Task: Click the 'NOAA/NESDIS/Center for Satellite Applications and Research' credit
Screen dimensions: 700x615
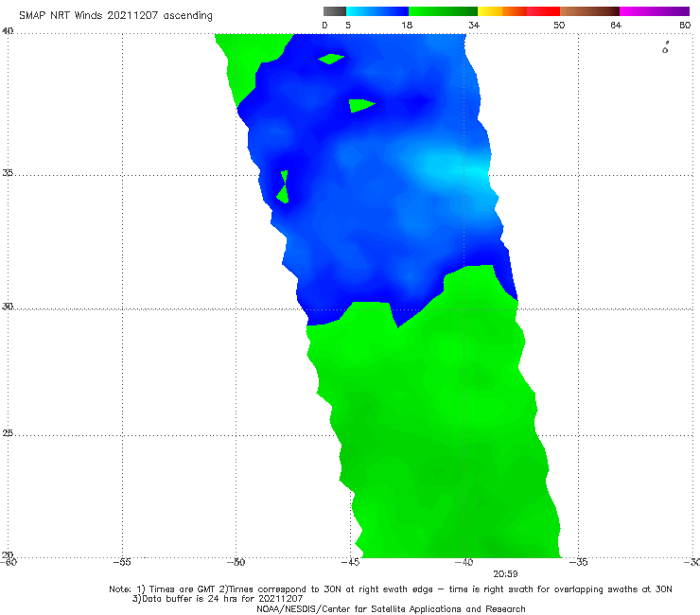Action: pyautogui.click(x=391, y=609)
